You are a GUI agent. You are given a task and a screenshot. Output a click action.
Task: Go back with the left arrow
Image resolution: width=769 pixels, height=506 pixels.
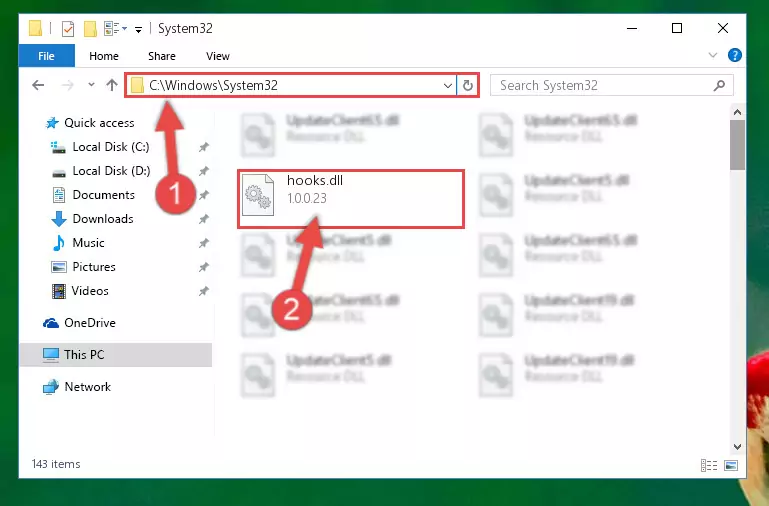click(38, 85)
